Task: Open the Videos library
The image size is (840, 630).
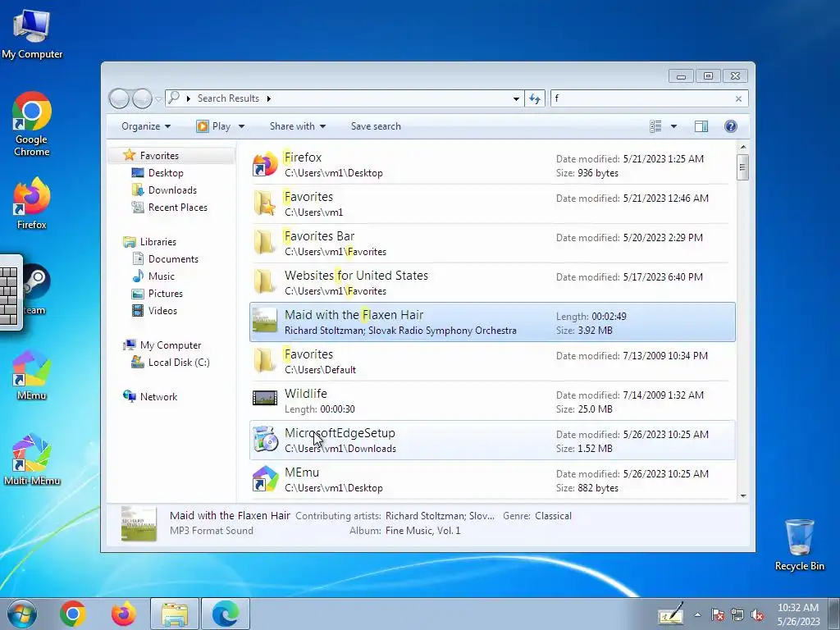Action: pos(162,311)
